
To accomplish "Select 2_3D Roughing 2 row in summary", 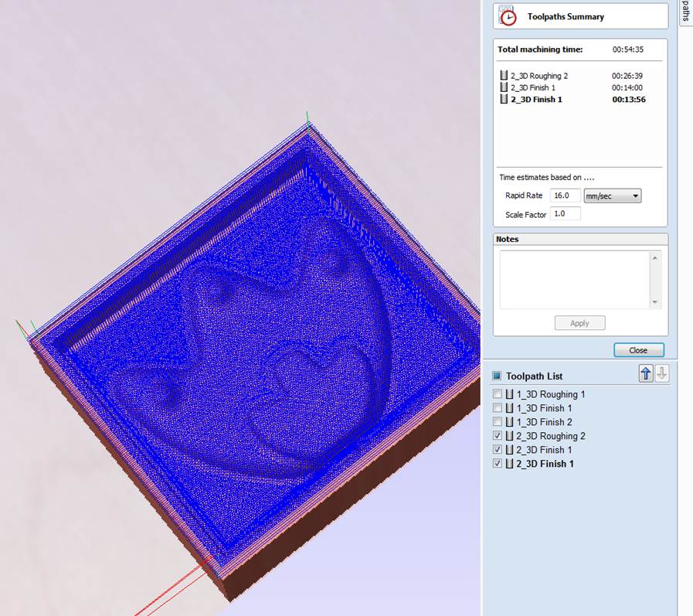I will tap(572, 76).
